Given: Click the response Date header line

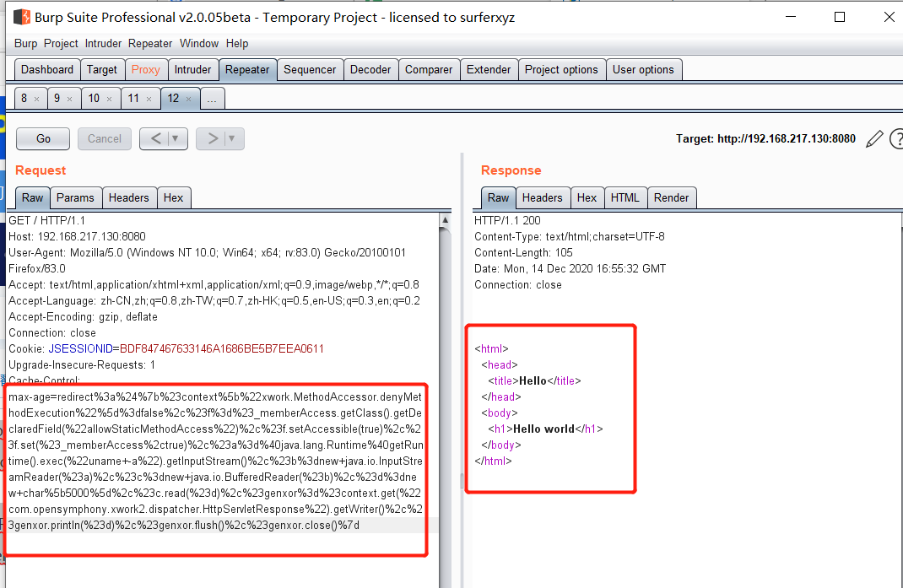Looking at the screenshot, I should click(570, 269).
